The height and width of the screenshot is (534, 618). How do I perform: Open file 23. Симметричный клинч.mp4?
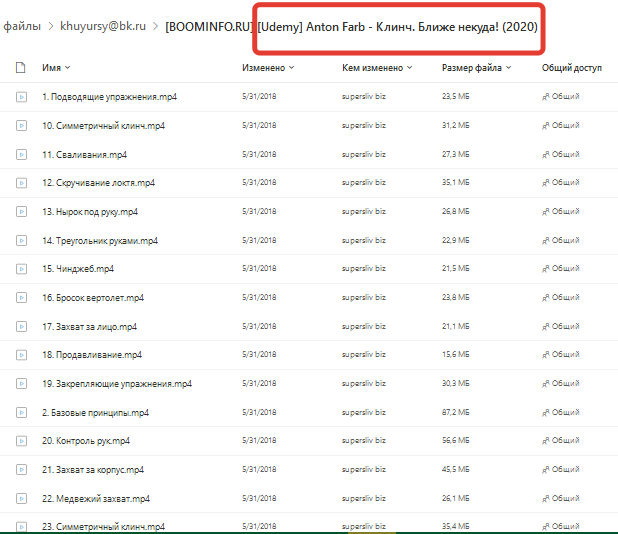(103, 527)
